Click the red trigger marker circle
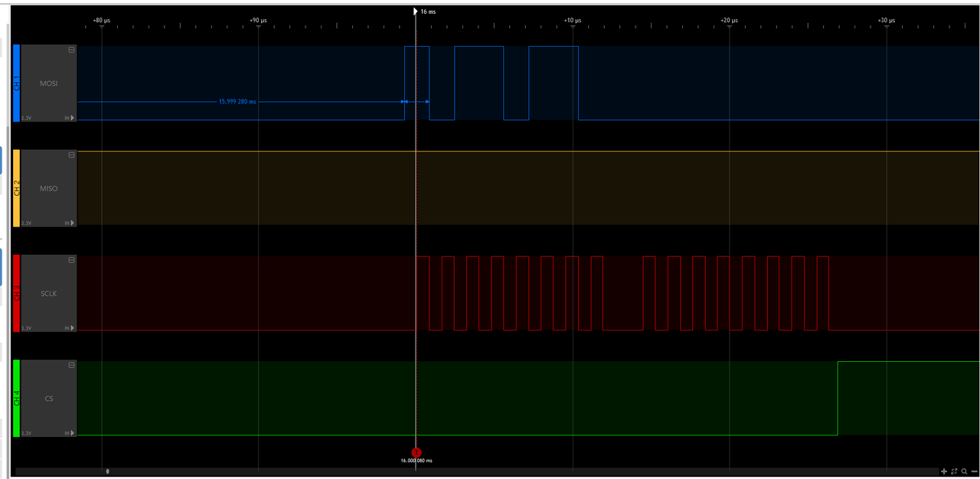 416,452
